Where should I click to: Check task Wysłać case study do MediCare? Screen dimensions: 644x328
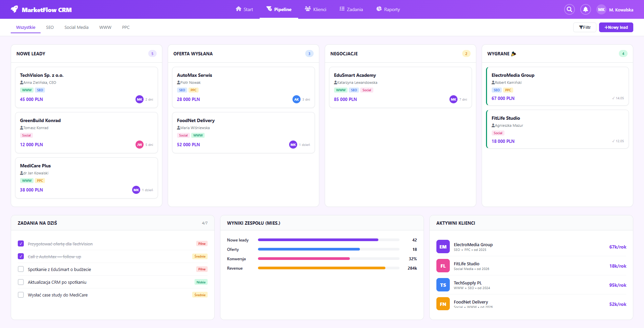[x=21, y=295]
